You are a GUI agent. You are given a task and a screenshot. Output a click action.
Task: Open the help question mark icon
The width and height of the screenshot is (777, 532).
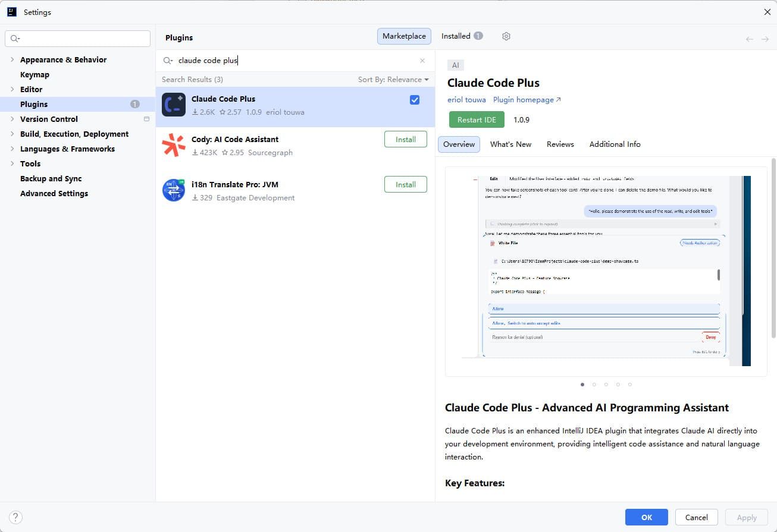pyautogui.click(x=16, y=517)
